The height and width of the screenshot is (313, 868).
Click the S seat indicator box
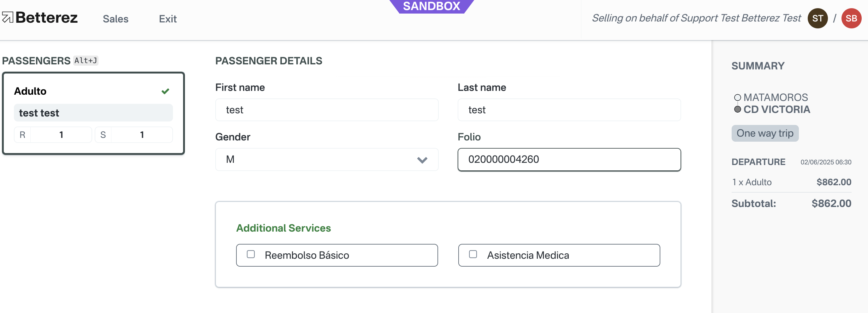point(134,135)
